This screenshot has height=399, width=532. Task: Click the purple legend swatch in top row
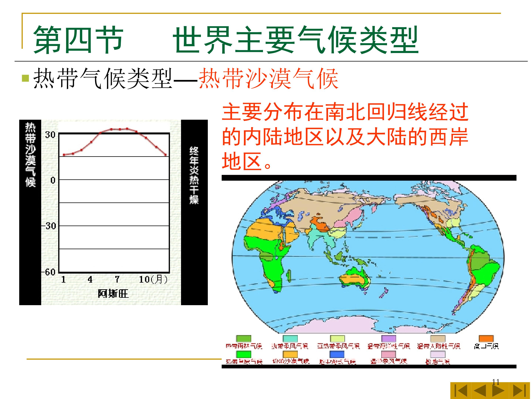(388, 339)
